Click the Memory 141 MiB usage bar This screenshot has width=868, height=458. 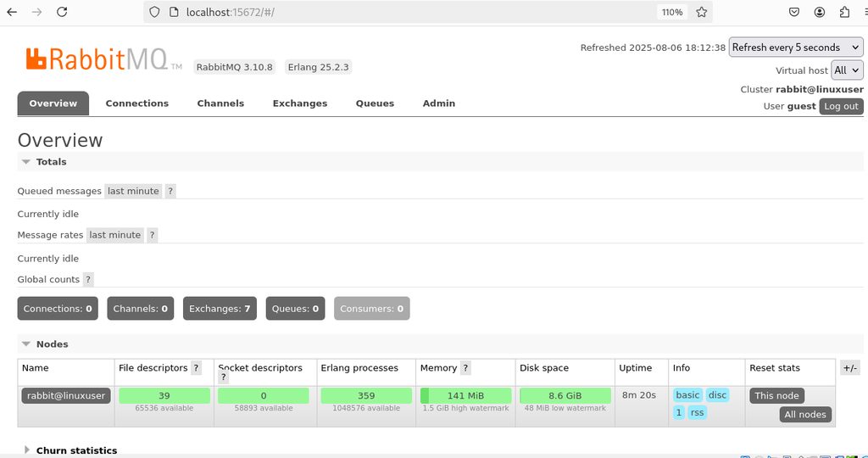[465, 395]
